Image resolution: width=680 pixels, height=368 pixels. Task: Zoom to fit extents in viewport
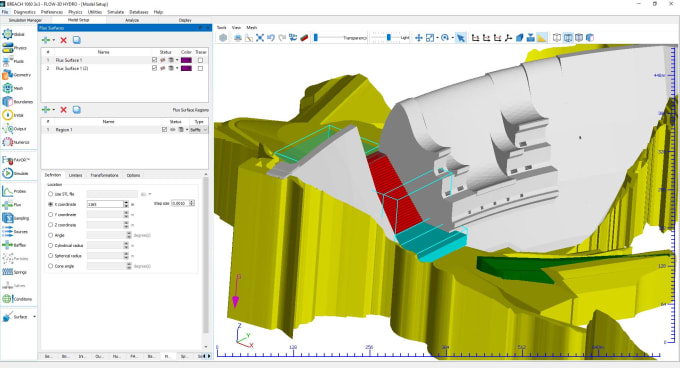[x=260, y=38]
